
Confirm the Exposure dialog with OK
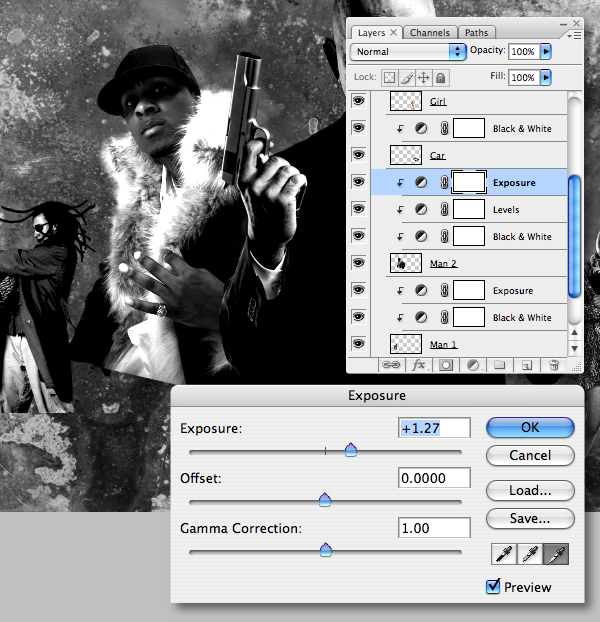[x=530, y=427]
